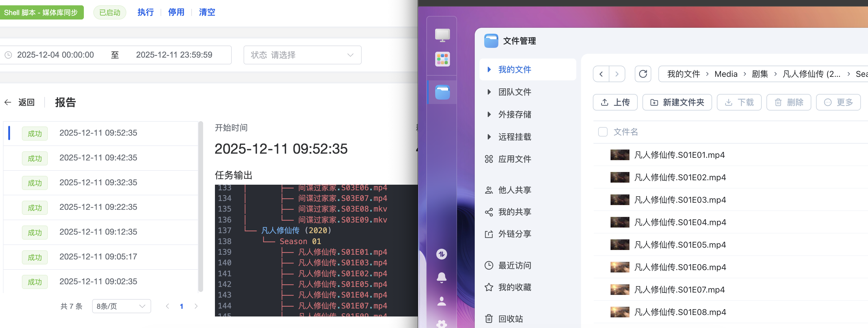The image size is (868, 328).
Task: Click 执行 to run the shell script
Action: [x=145, y=12]
